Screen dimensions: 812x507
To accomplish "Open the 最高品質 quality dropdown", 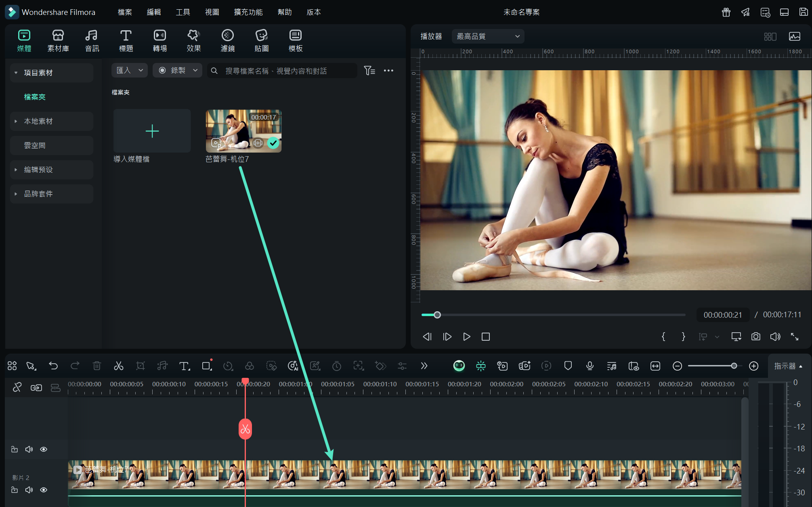I will [x=488, y=36].
